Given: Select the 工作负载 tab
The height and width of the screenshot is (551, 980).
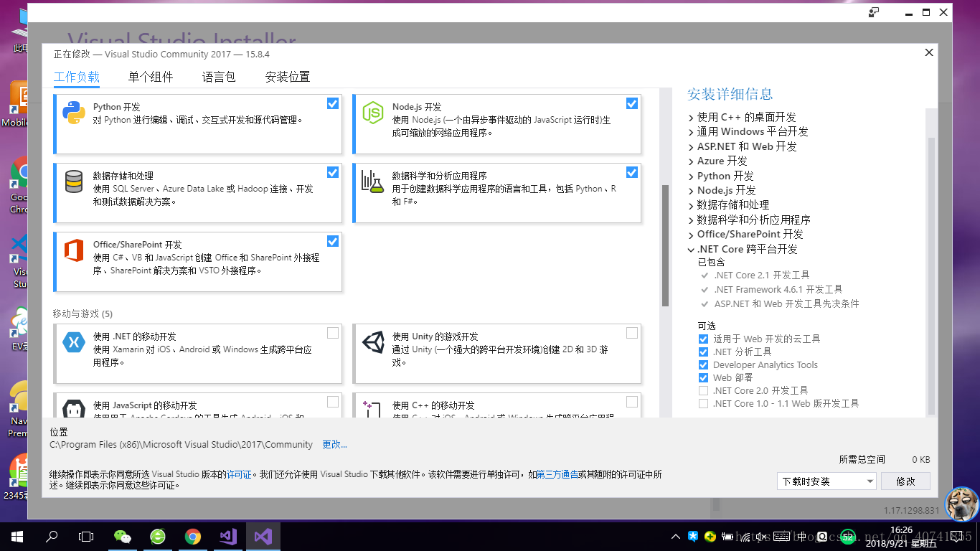Looking at the screenshot, I should tap(77, 77).
